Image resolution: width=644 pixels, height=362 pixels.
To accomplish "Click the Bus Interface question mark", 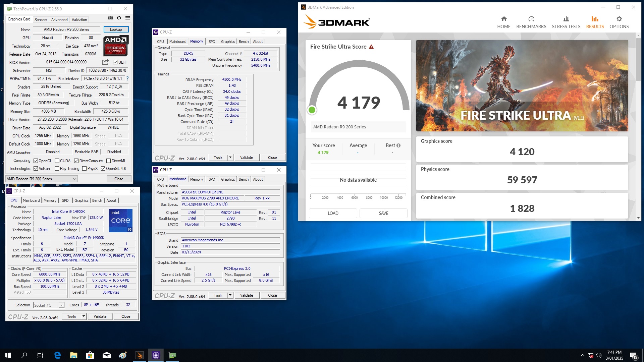I will click(127, 78).
